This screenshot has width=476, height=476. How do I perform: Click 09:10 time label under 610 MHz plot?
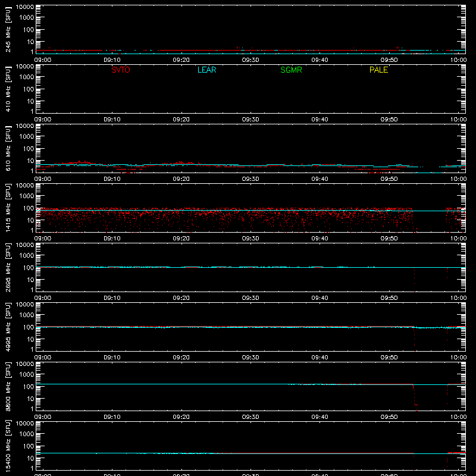click(x=112, y=179)
